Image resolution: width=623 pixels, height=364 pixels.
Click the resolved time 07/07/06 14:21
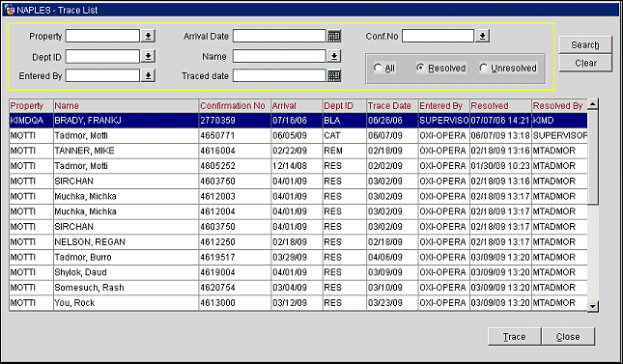coord(500,121)
